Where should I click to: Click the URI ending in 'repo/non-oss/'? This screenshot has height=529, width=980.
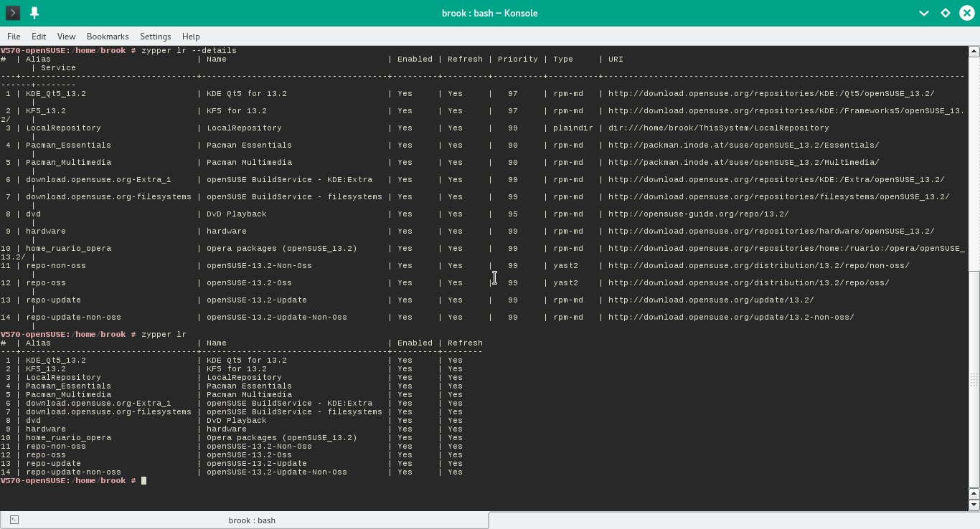coord(759,266)
